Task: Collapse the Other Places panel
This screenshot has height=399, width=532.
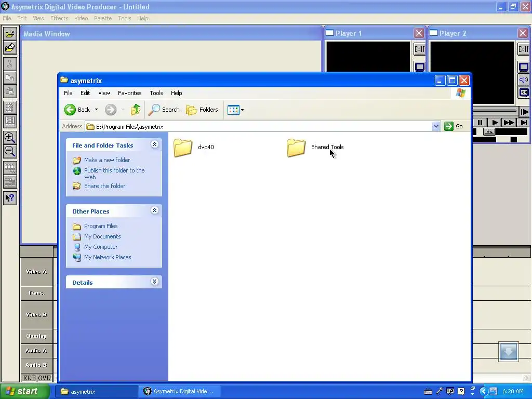Action: tap(154, 210)
